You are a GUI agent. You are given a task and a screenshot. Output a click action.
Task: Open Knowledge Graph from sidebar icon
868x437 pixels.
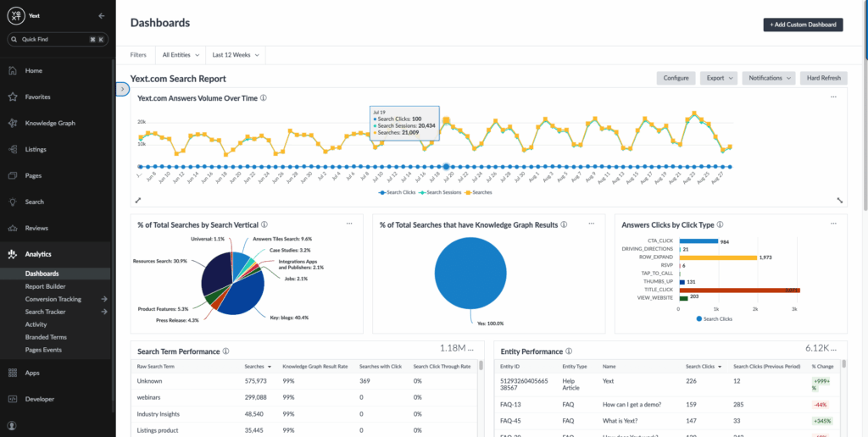pos(13,124)
